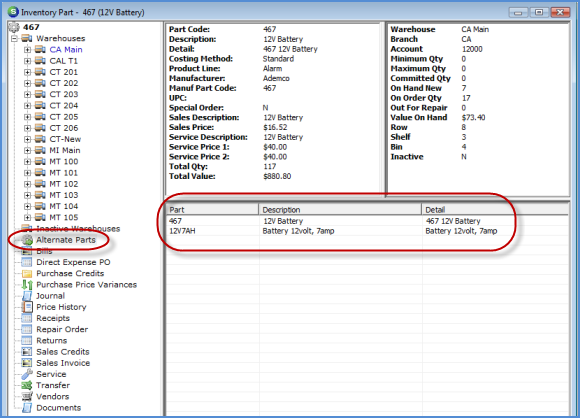Click the Journal notebook icon

[27, 296]
